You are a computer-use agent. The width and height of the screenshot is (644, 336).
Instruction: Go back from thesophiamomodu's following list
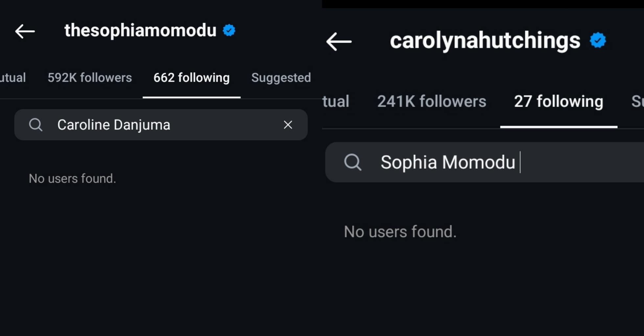(25, 31)
